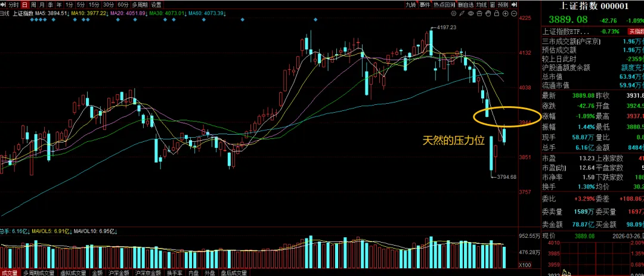Switch to 60分 minute chart
The height and width of the screenshot is (276, 644).
pos(123,5)
